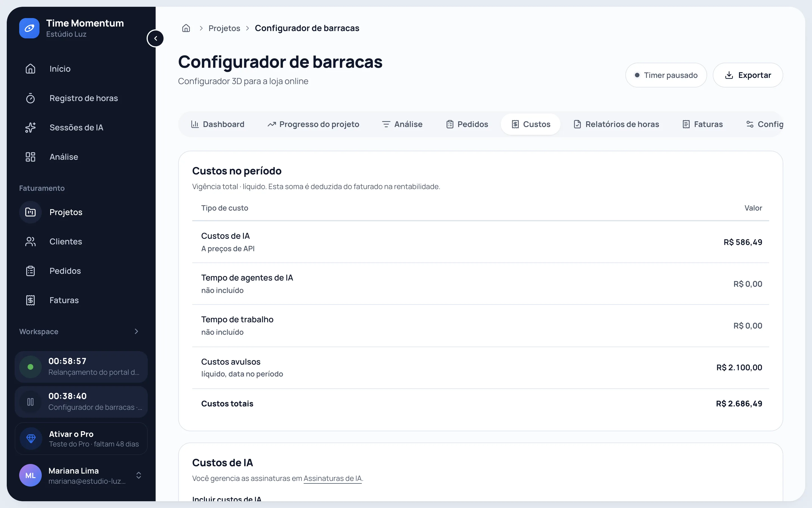Click the Ativar o Pro card
This screenshot has height=508, width=812.
point(81,439)
